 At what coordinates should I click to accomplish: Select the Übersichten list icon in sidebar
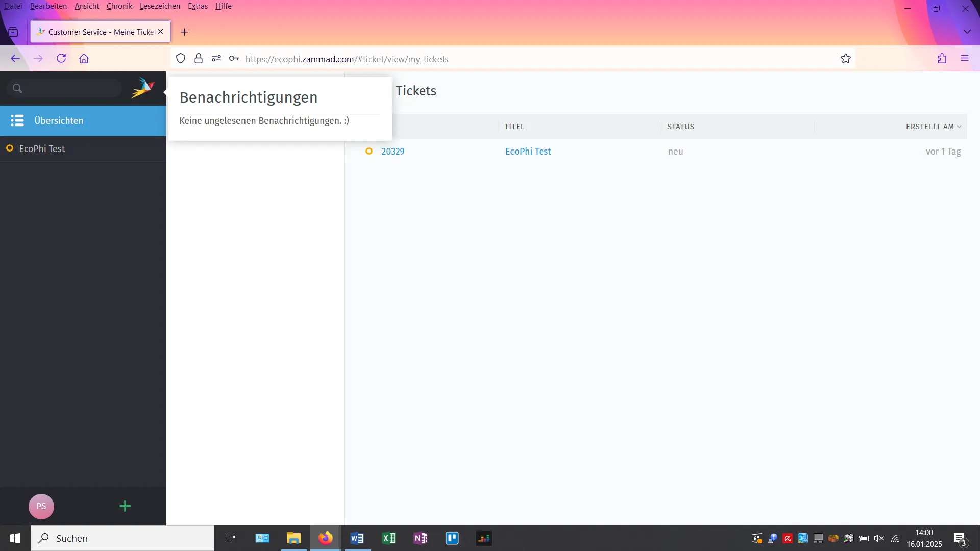click(x=17, y=121)
